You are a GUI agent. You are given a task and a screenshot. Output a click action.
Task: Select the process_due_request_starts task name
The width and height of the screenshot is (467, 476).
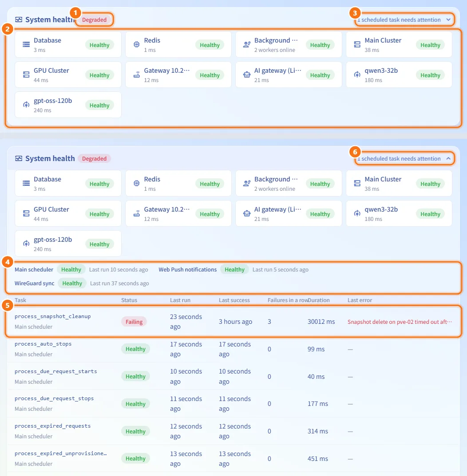(56, 371)
